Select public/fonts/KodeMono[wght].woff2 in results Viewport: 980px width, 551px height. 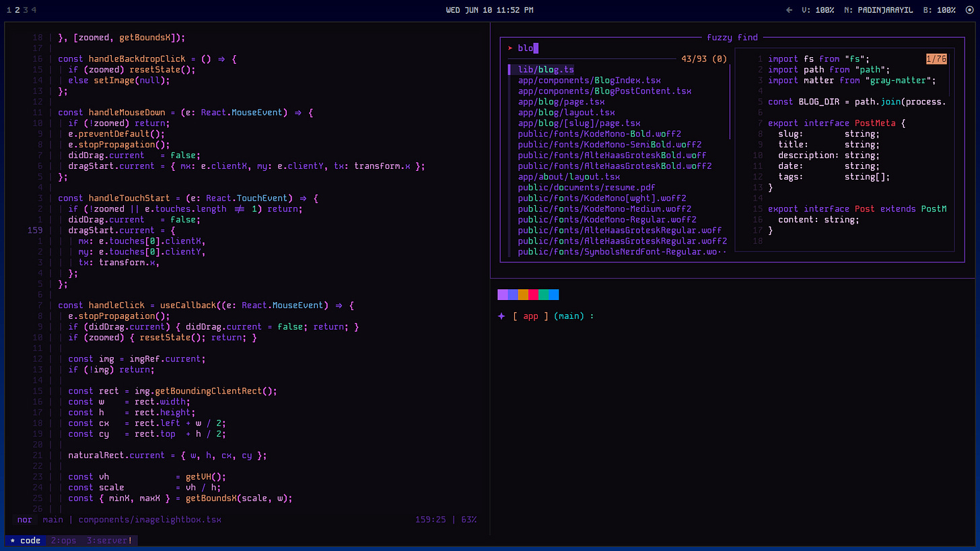[602, 198]
